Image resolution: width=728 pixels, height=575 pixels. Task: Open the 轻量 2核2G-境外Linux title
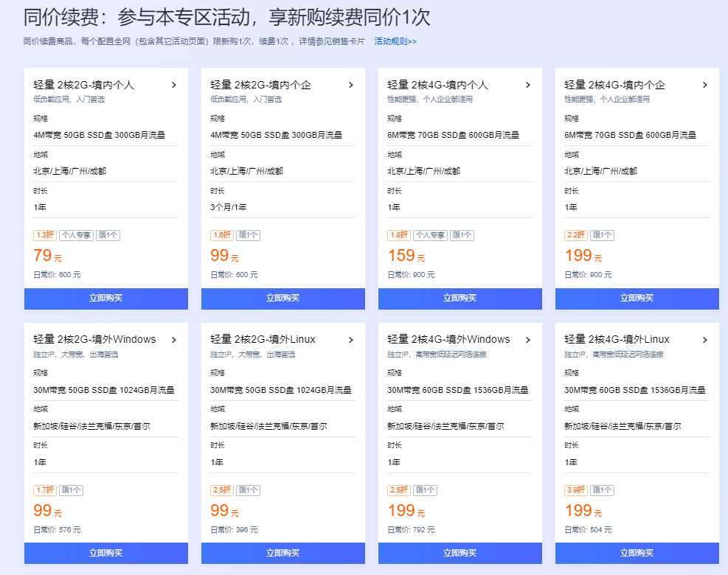(263, 339)
